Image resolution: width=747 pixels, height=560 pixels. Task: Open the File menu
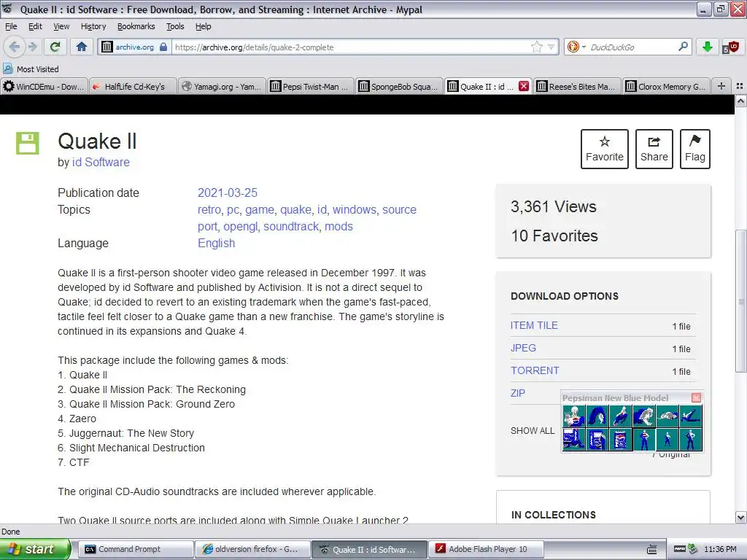click(11, 26)
